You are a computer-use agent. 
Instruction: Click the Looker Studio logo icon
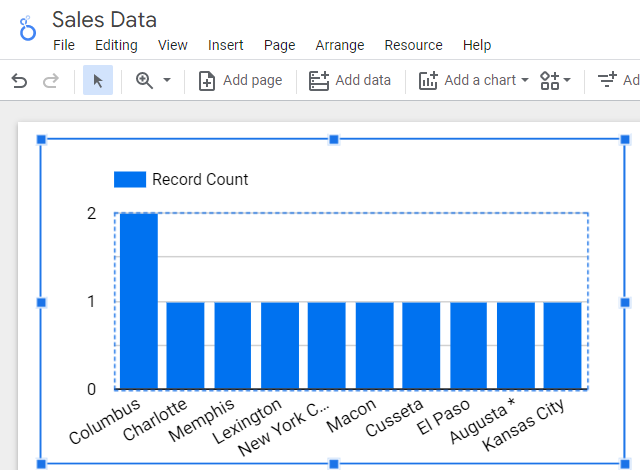click(28, 28)
